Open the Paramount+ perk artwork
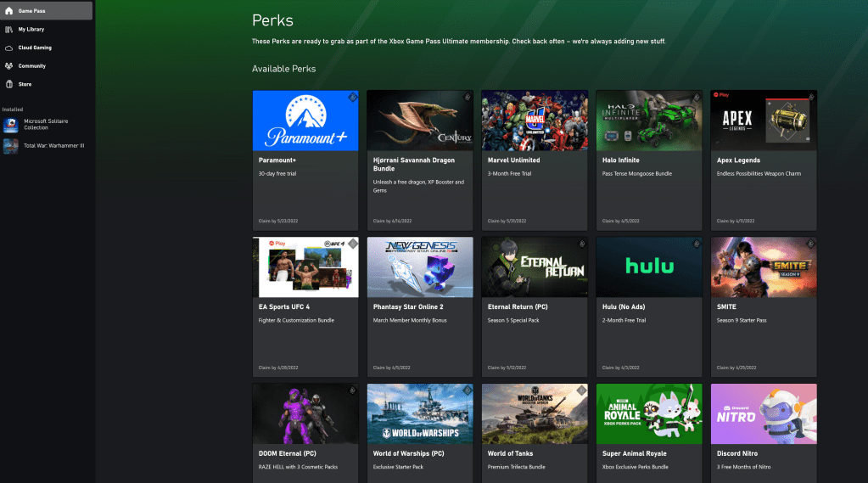Viewport: 868px width, 483px height. 305,121
